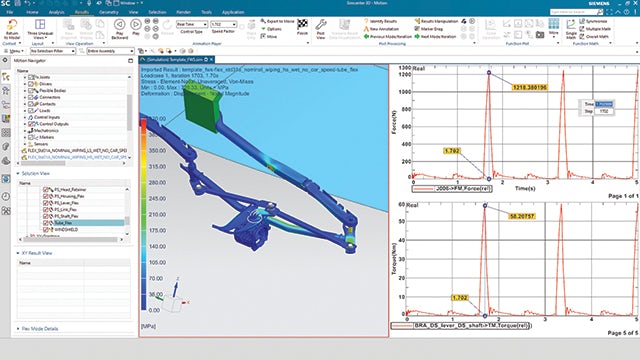Image resolution: width=640 pixels, height=360 pixels.
Task: Open the Control Type dropdown
Action: click(192, 24)
